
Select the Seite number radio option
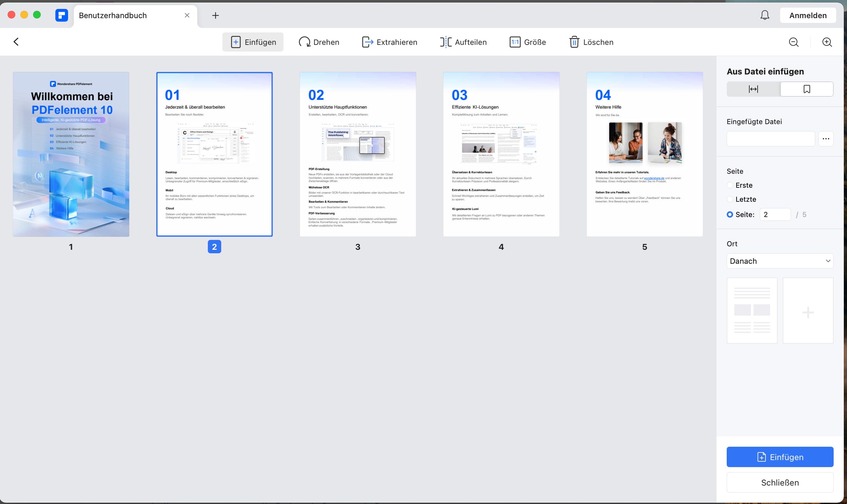[730, 214]
